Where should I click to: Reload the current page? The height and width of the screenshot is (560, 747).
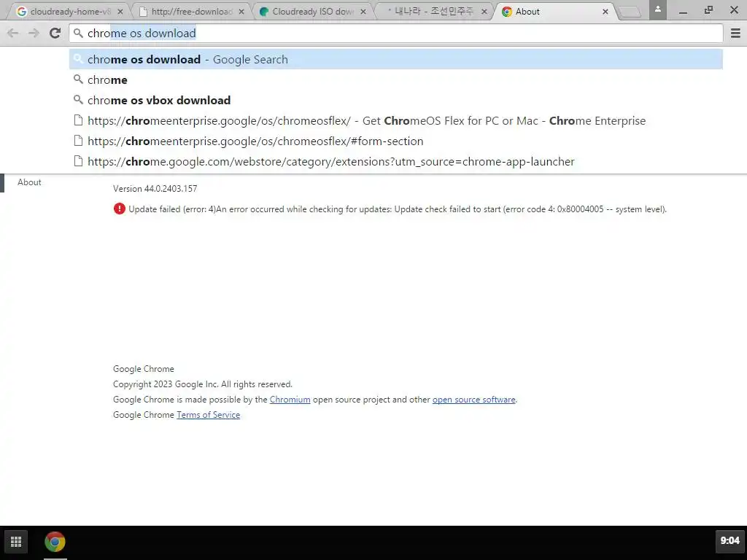pos(55,33)
